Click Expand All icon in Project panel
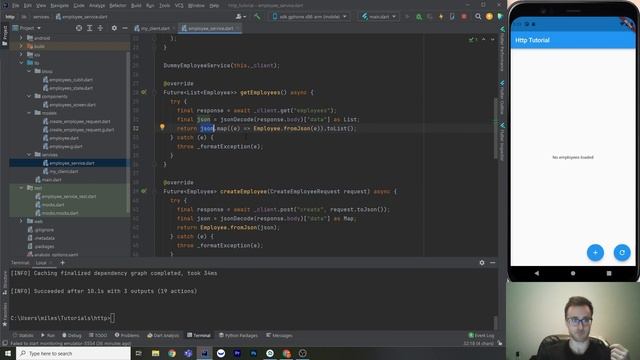 coord(89,28)
